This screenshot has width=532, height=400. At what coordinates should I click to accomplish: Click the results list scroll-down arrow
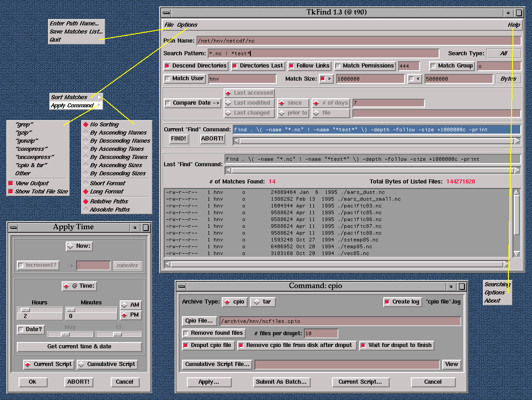[517, 254]
